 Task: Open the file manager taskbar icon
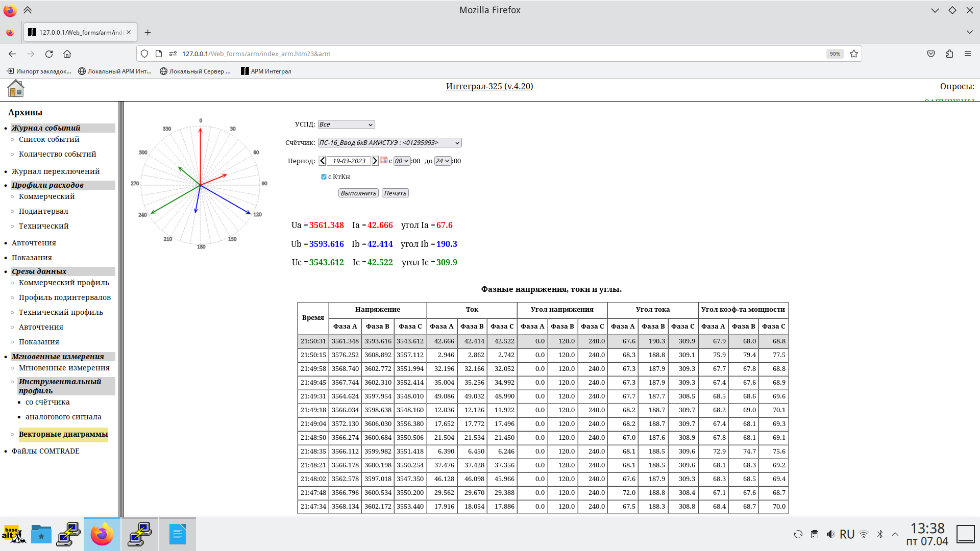[41, 534]
